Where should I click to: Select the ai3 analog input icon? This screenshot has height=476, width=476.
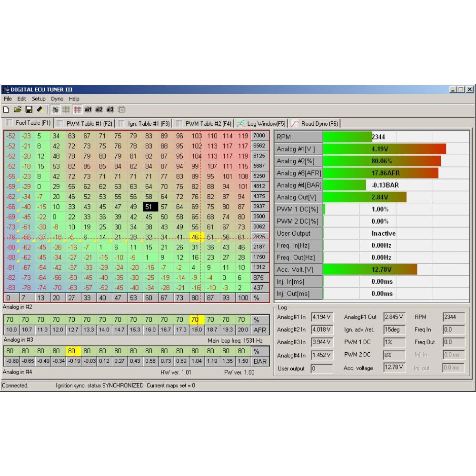pos(110,109)
